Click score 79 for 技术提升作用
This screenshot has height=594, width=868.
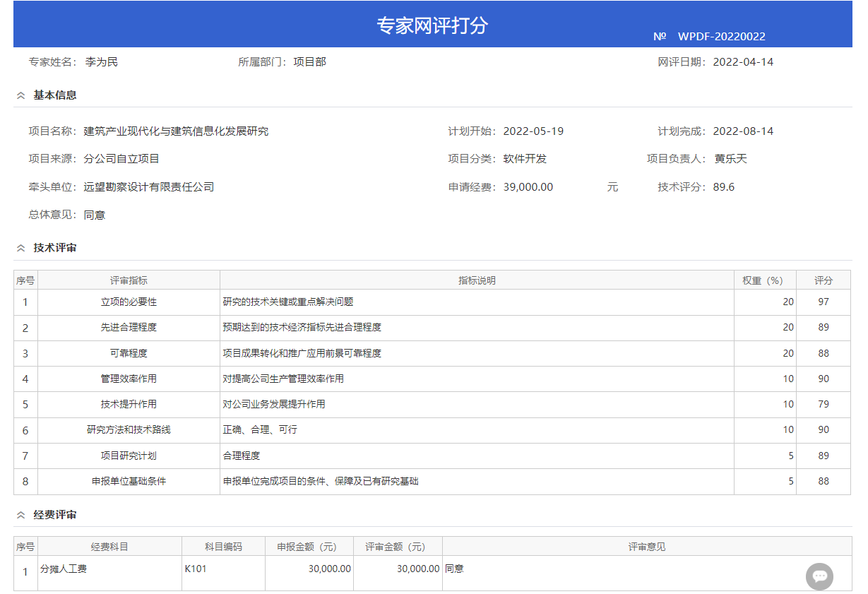click(x=824, y=405)
